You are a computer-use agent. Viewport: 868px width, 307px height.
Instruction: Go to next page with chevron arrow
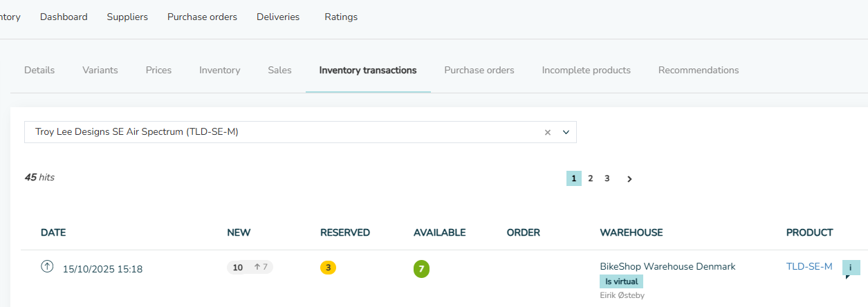pos(629,178)
